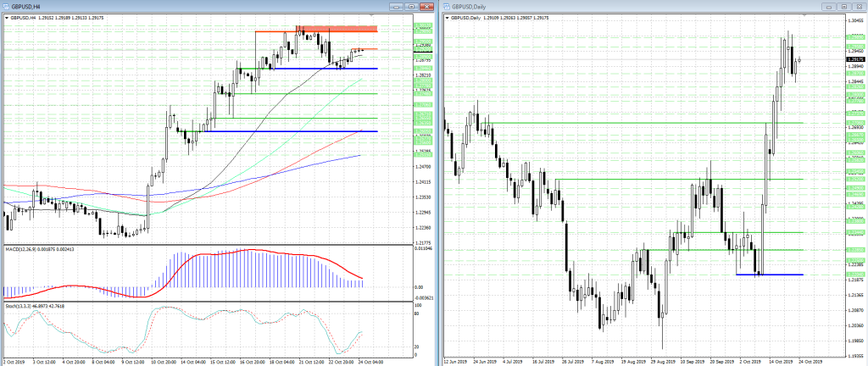
Task: Click the GBPUSD,H4 window chart icon
Action: click(x=7, y=6)
